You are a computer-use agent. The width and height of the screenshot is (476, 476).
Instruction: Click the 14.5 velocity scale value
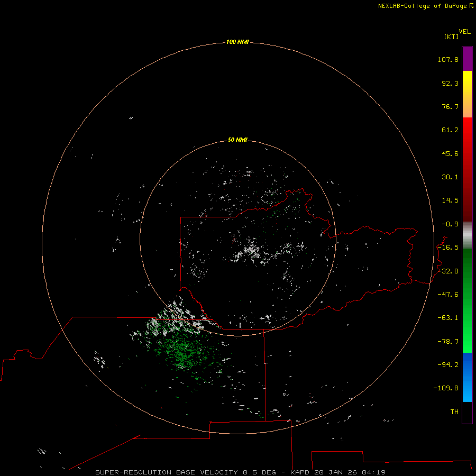point(450,200)
